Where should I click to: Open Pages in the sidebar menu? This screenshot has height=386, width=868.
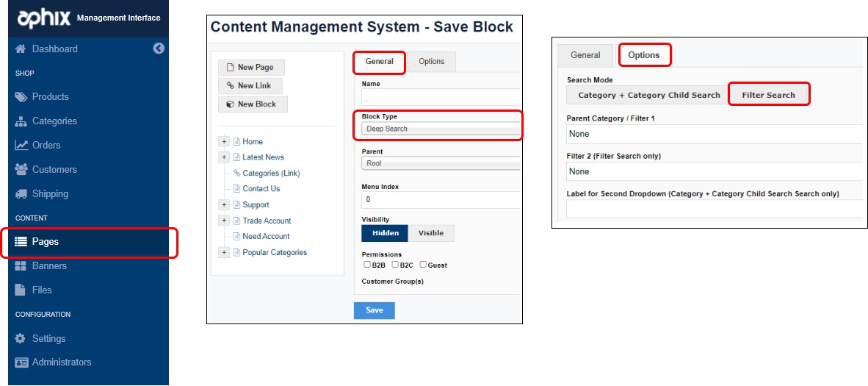coord(46,242)
